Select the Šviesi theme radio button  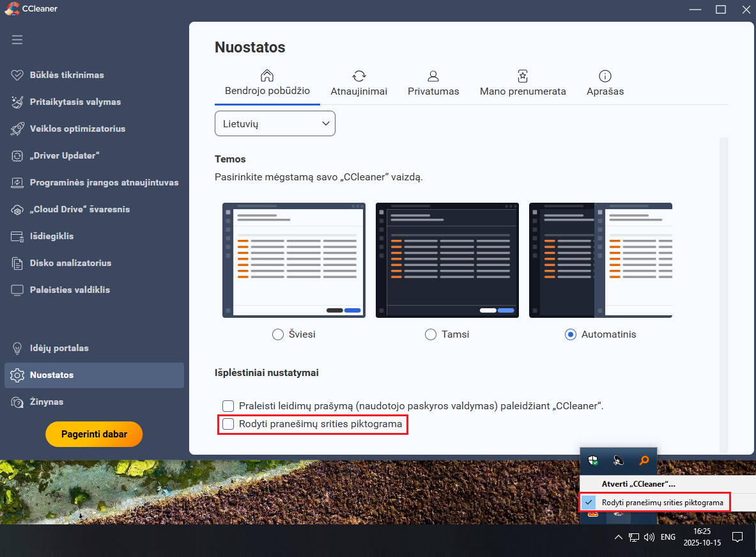pos(278,334)
